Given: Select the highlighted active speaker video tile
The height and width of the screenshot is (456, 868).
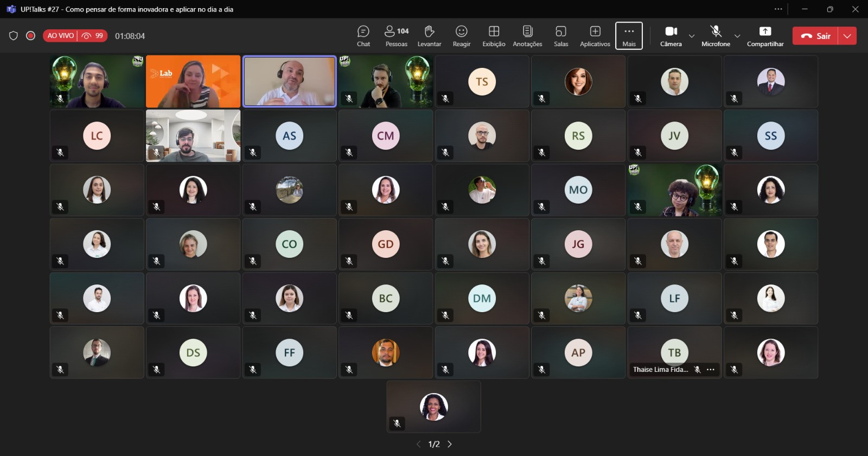Looking at the screenshot, I should pos(289,81).
